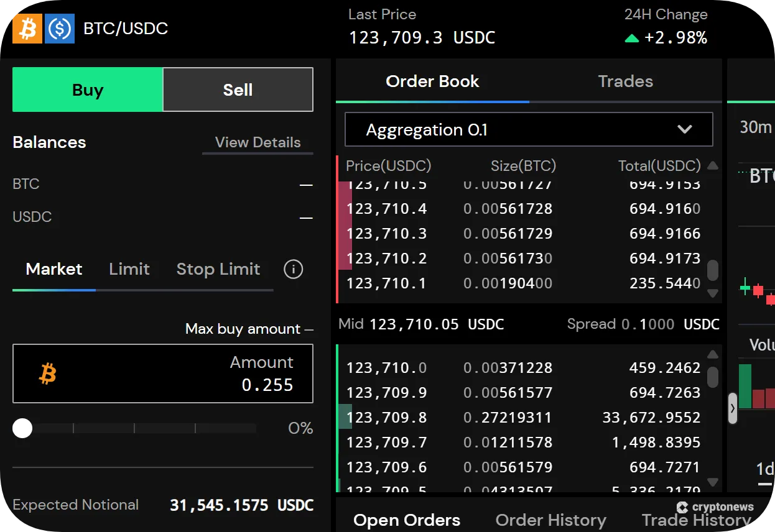Click the Last Price 123,709.3 USDC
The image size is (775, 532).
point(422,38)
